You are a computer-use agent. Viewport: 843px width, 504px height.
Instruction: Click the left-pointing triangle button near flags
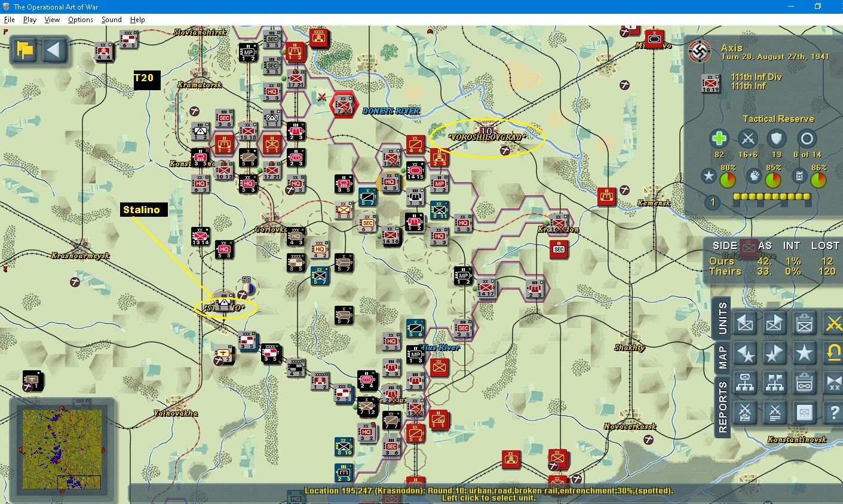click(54, 50)
